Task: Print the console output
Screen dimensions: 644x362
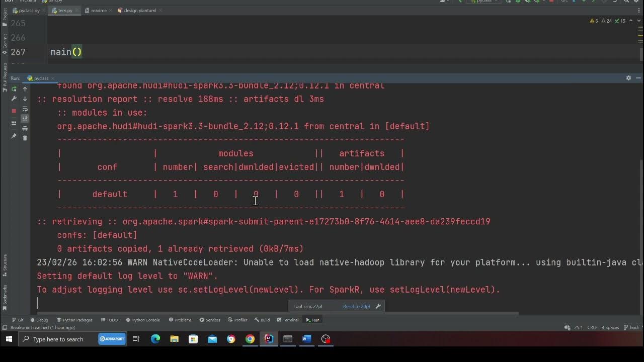Action: (x=25, y=129)
